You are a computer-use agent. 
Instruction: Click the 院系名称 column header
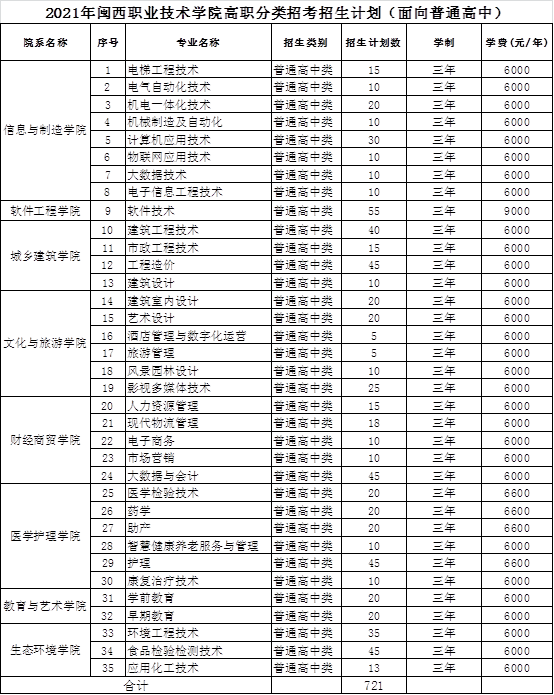pos(45,43)
